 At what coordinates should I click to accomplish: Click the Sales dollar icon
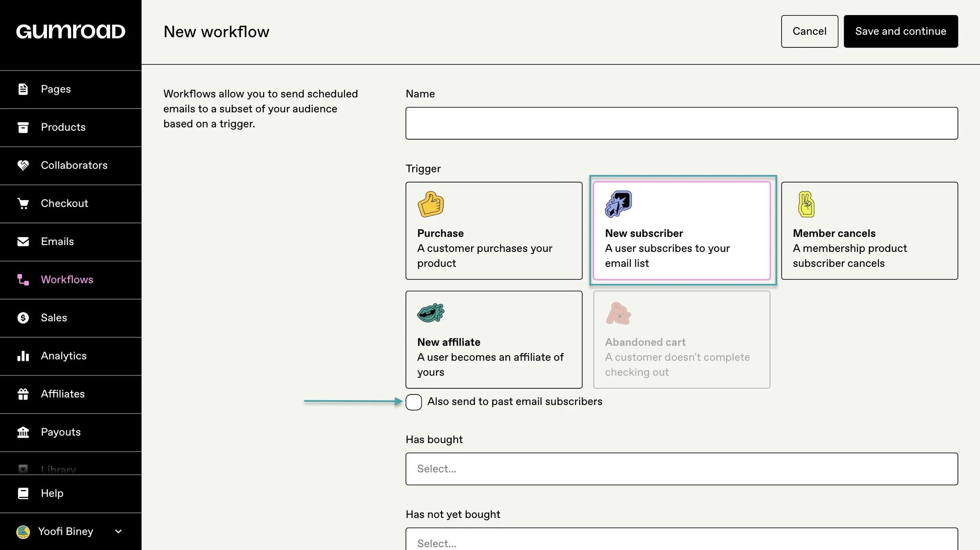[x=23, y=318]
